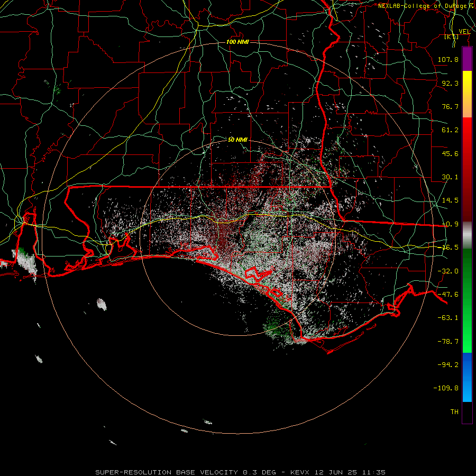
Task: Click the gray near-zero color bar segment
Action: [x=467, y=235]
